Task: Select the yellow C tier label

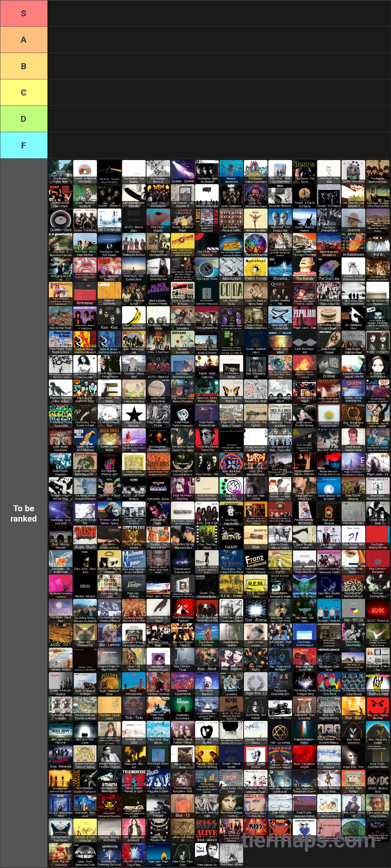Action: 24,92
